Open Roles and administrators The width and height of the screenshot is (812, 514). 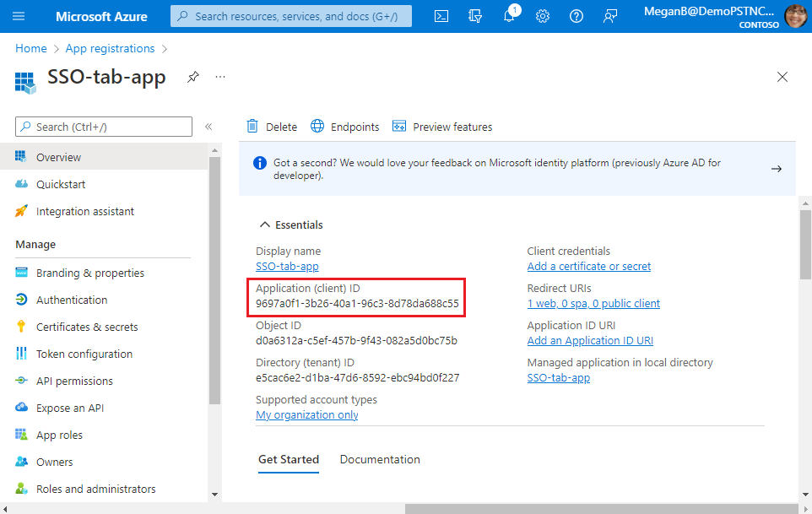tap(104, 489)
